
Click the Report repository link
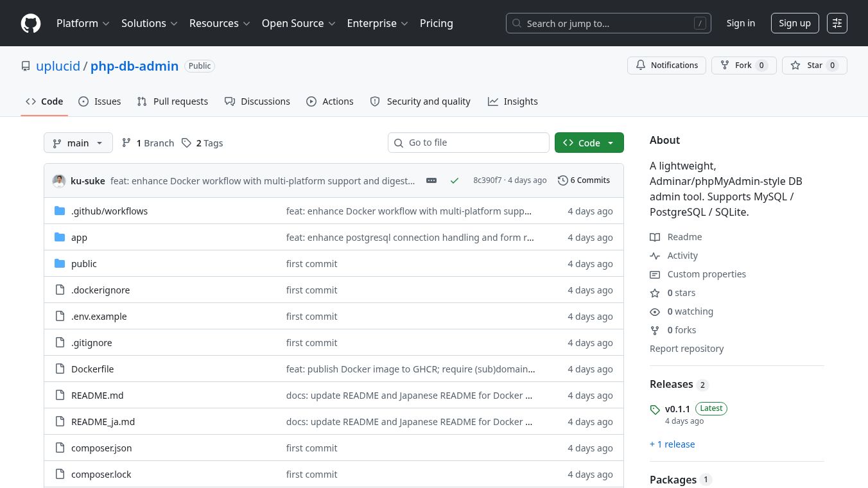(x=686, y=349)
